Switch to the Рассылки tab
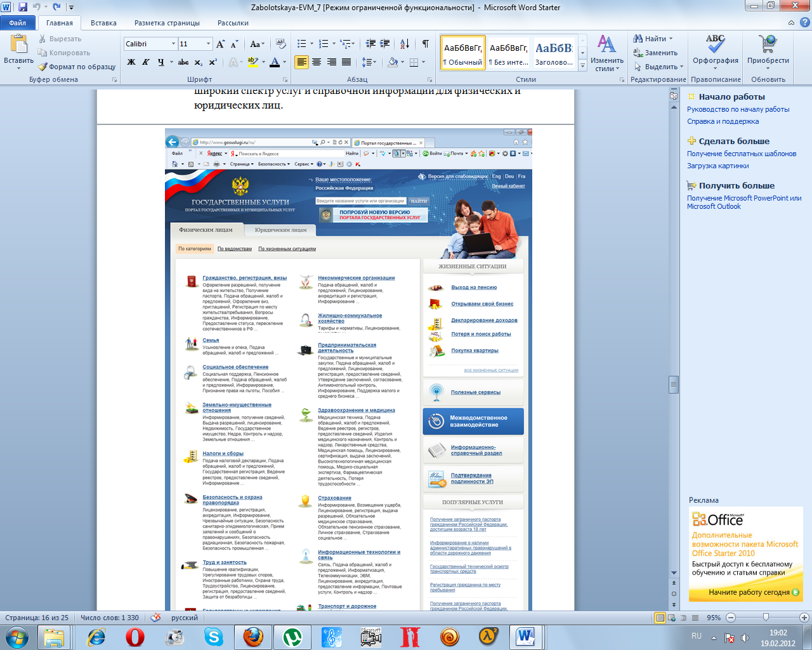The width and height of the screenshot is (812, 650). [x=233, y=23]
